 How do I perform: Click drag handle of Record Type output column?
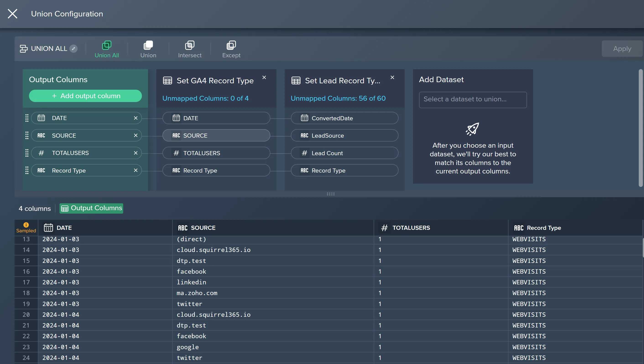27,170
